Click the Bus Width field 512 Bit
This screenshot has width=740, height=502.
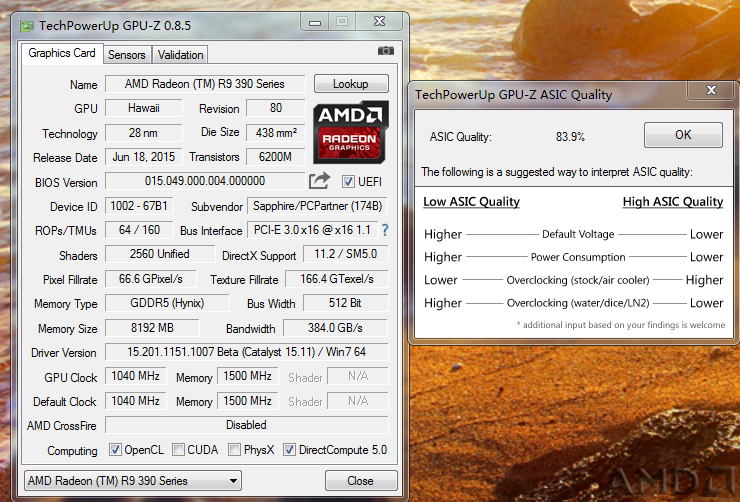click(x=345, y=303)
